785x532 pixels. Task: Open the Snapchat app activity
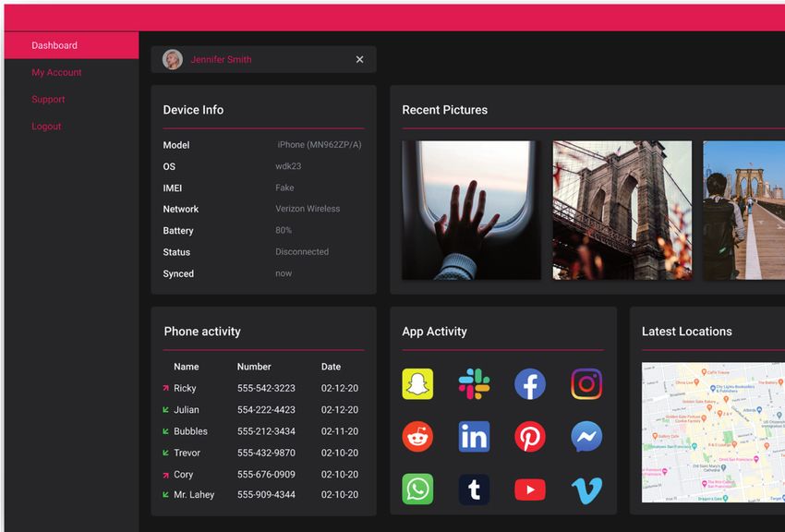point(417,384)
